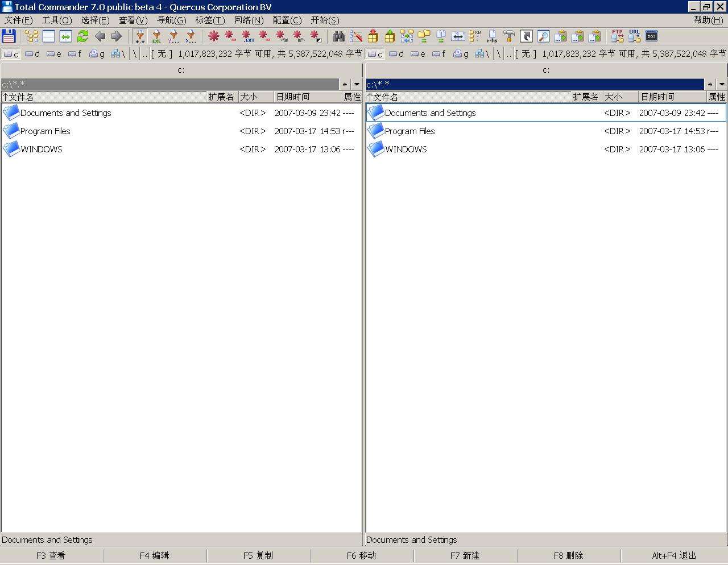Click F5 复制 button
Screen dimensions: 728x565
[x=258, y=555]
